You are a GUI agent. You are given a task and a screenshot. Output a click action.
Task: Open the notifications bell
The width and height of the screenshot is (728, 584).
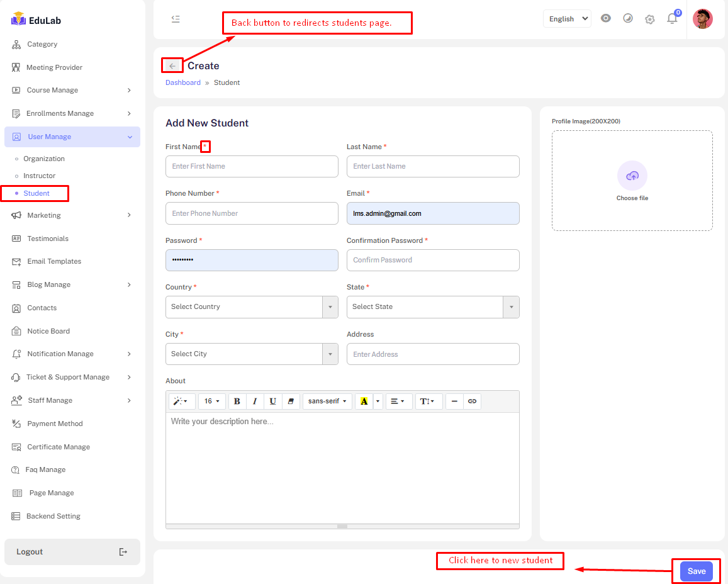672,19
